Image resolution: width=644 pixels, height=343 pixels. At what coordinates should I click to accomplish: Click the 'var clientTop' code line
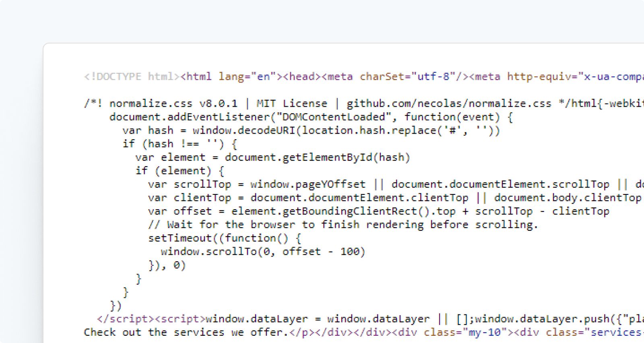(x=394, y=198)
